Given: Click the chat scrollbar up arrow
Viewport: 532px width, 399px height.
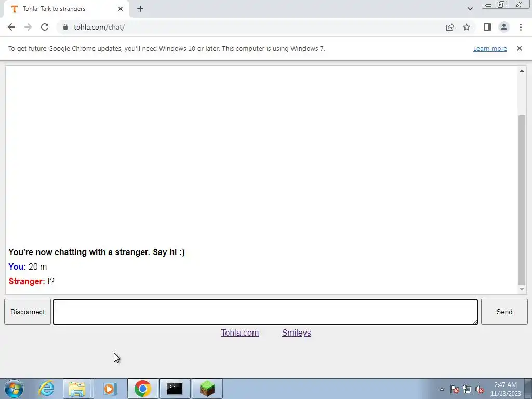Looking at the screenshot, I should 522,71.
